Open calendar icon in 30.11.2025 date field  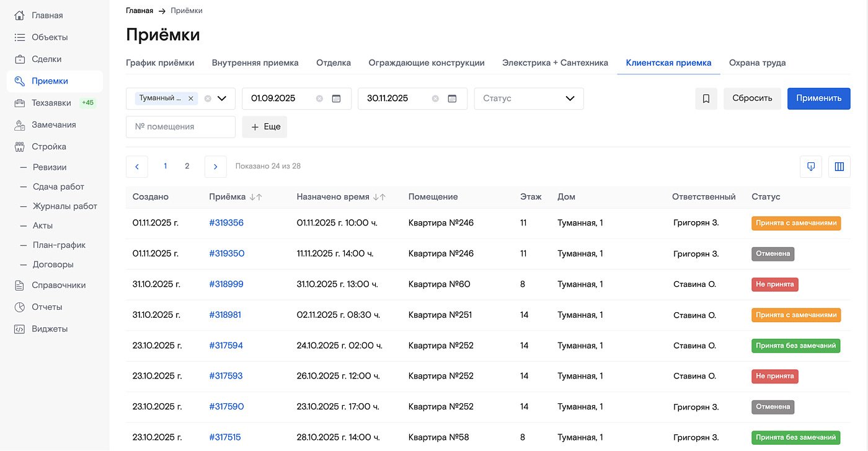click(x=453, y=99)
